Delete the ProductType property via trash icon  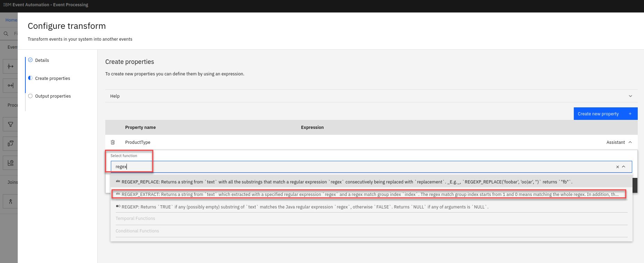coord(113,142)
